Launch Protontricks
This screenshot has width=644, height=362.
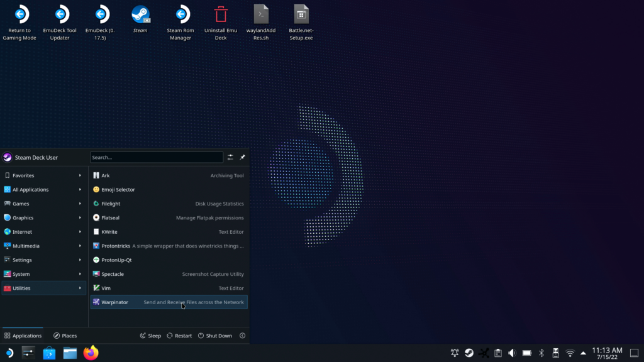(169, 246)
